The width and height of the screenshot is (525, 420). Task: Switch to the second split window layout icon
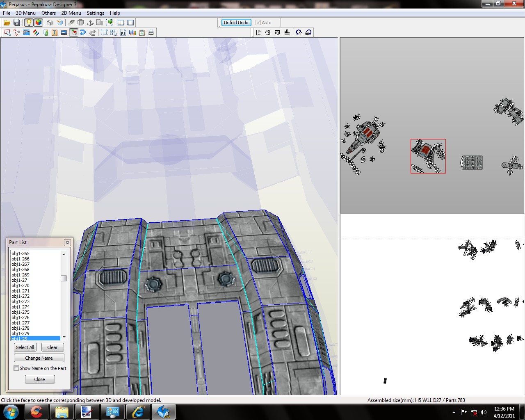coord(130,23)
